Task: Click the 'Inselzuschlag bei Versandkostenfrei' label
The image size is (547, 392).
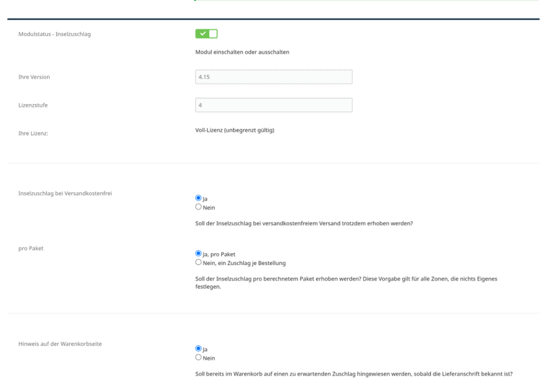Action: point(65,193)
